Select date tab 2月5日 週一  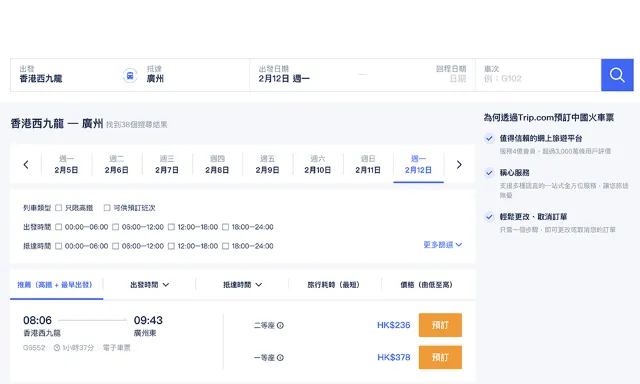(66, 164)
